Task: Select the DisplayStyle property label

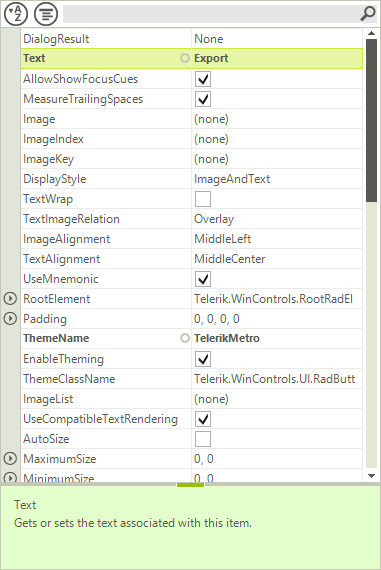Action: [55, 179]
